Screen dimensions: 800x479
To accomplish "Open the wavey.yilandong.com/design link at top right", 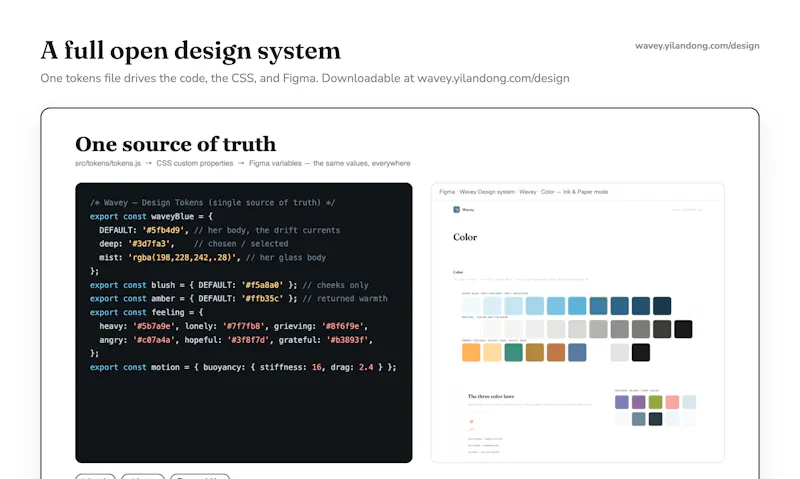I will [697, 46].
